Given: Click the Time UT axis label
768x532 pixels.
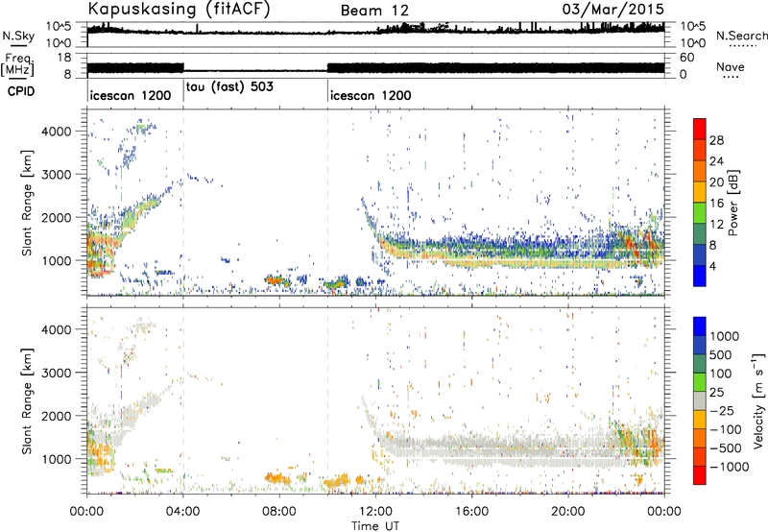Looking at the screenshot, I should tap(375, 526).
